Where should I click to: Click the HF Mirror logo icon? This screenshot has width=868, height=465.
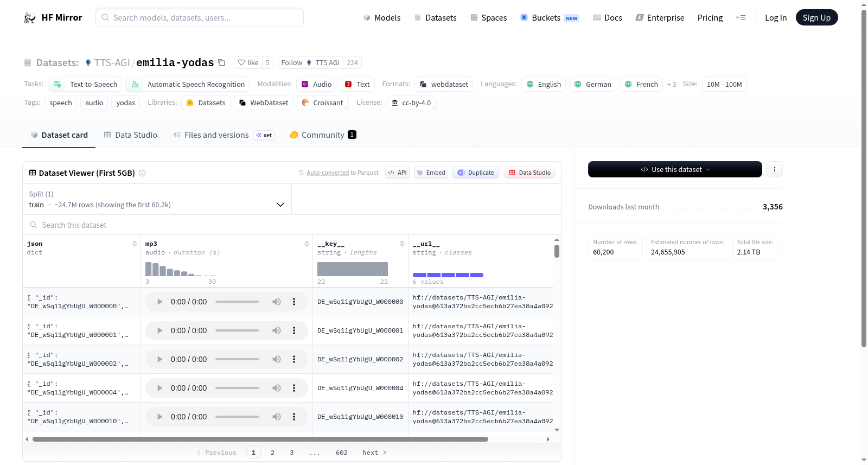(30, 18)
